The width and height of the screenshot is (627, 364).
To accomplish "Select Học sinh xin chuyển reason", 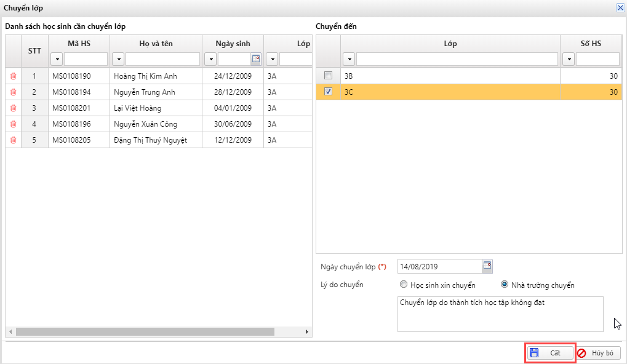I will tap(404, 285).
